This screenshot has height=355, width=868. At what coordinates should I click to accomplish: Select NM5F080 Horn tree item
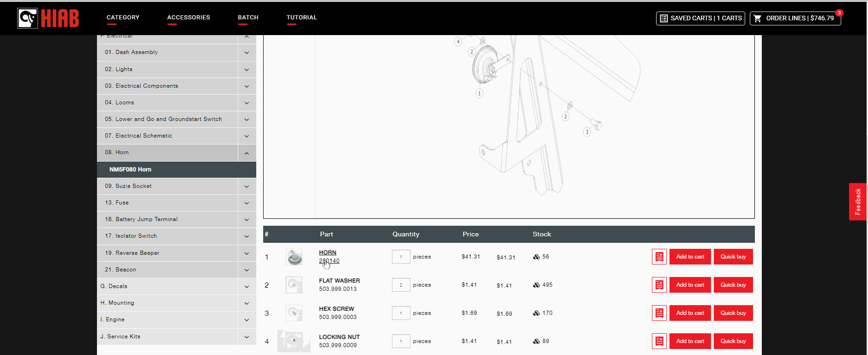176,169
